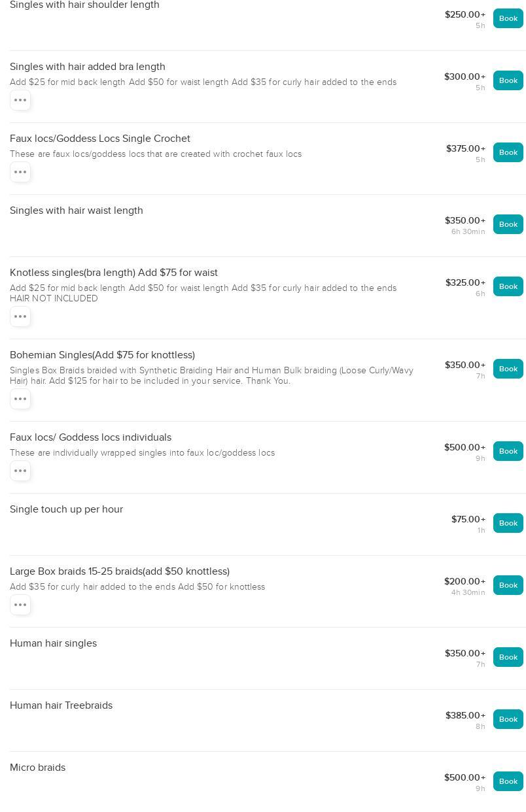Book the Bohemian Singles service

click(508, 369)
